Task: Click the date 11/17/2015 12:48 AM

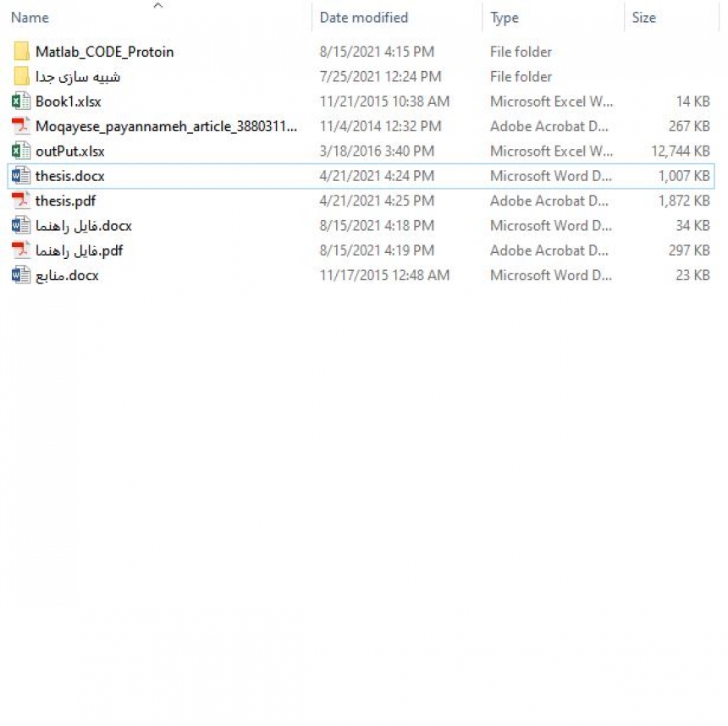Action: click(x=384, y=275)
